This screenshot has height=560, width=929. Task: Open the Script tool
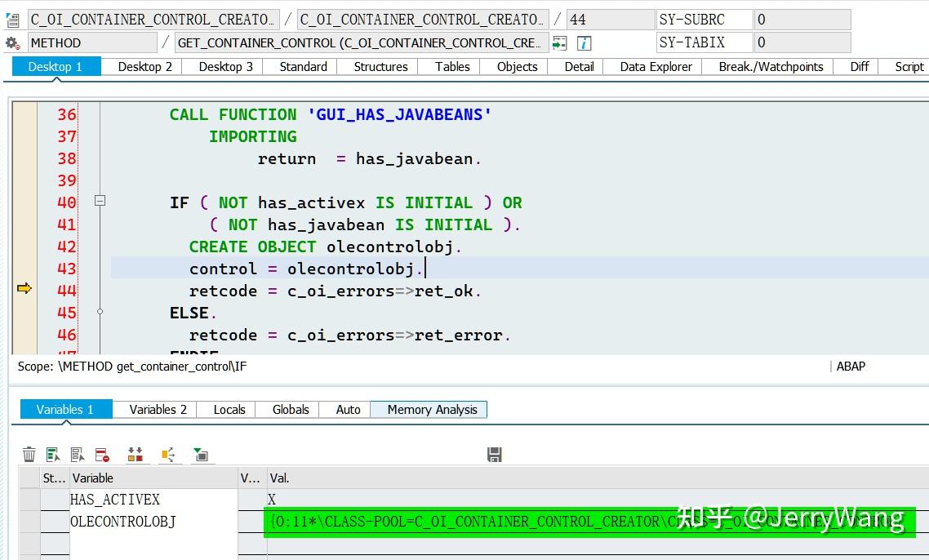[907, 67]
